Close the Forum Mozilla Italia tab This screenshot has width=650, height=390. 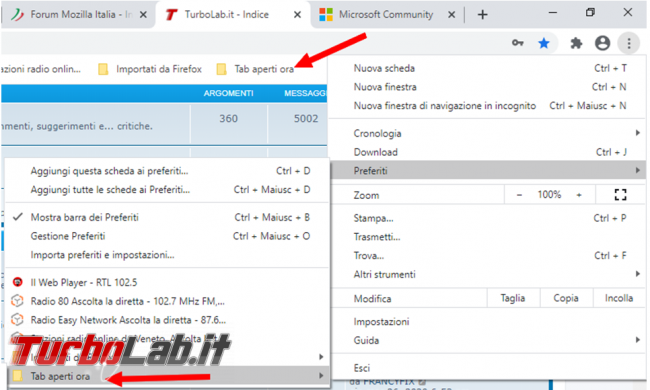[x=143, y=15]
